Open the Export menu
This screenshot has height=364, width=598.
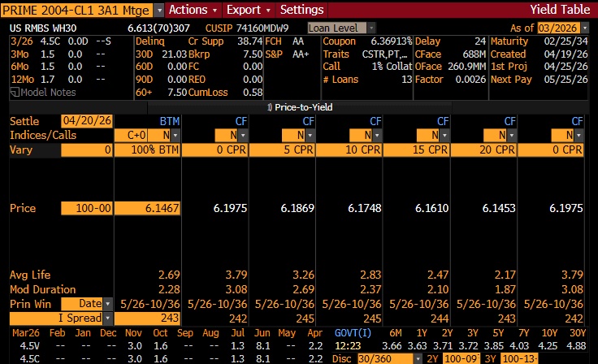pos(248,10)
